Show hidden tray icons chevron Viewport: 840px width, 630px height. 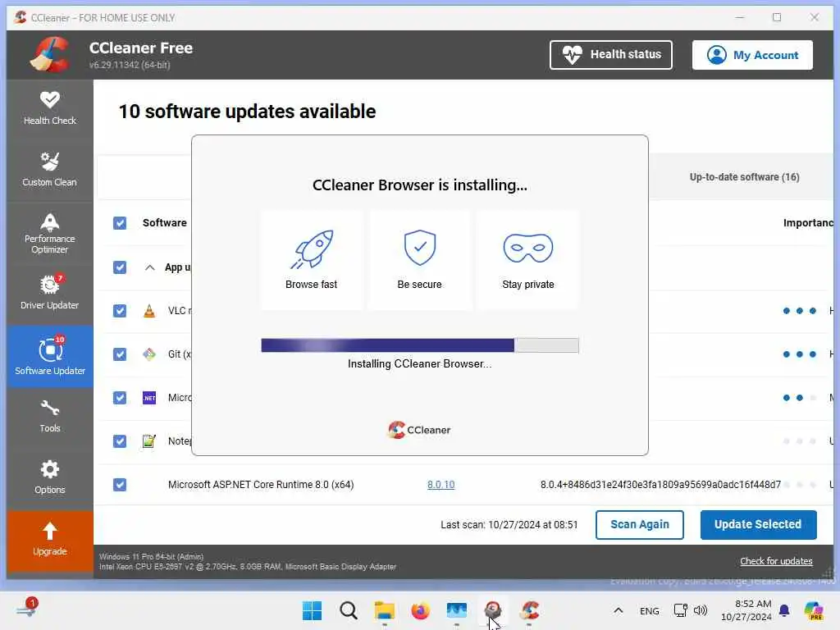tap(618, 610)
